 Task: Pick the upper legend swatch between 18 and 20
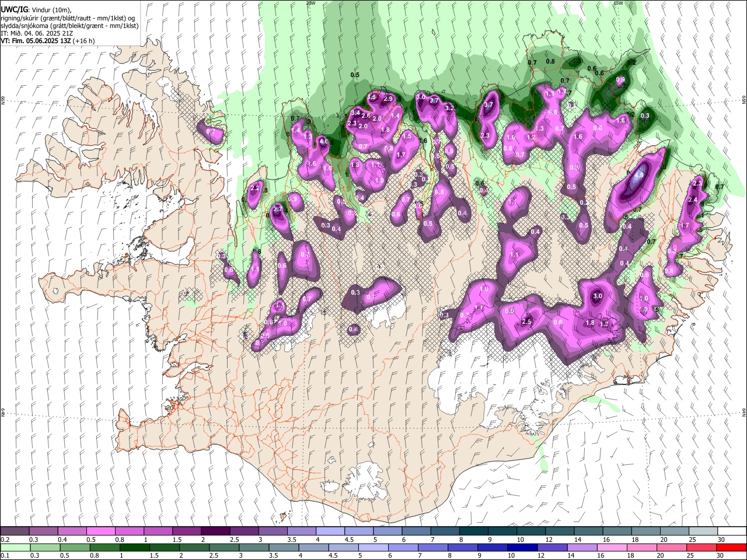tap(645, 531)
